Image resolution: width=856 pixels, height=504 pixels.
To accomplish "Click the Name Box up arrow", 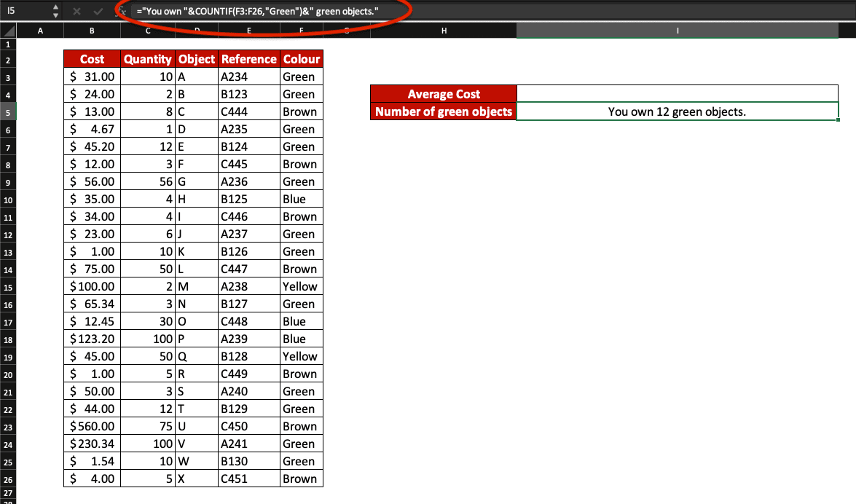I will 54,7.
